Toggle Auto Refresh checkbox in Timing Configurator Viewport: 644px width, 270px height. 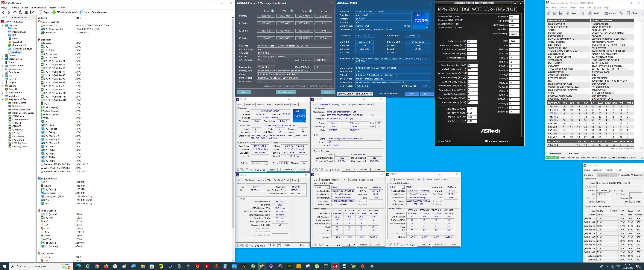coord(486,141)
